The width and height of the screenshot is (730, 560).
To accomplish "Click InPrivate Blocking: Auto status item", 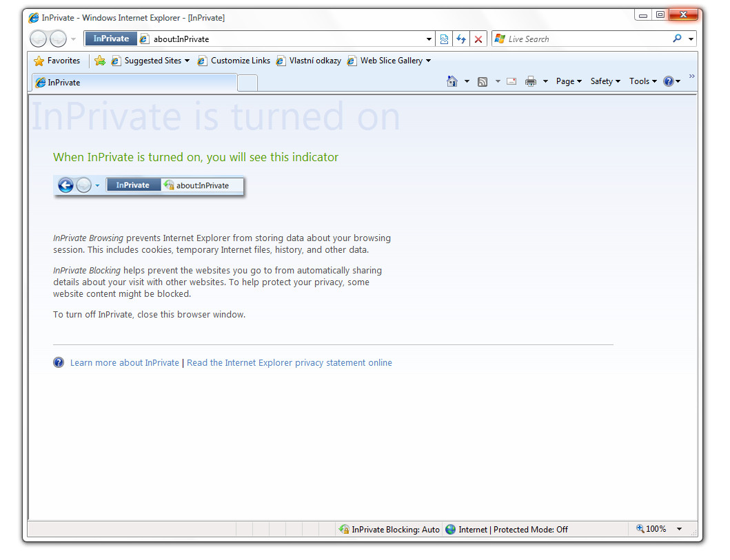I will tap(389, 529).
